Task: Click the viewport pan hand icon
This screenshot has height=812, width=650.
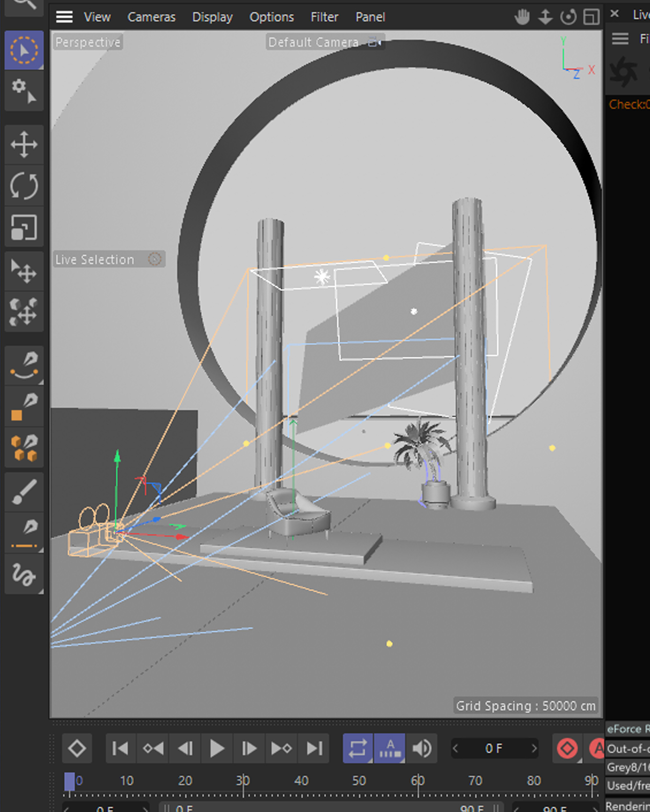Action: coord(522,17)
